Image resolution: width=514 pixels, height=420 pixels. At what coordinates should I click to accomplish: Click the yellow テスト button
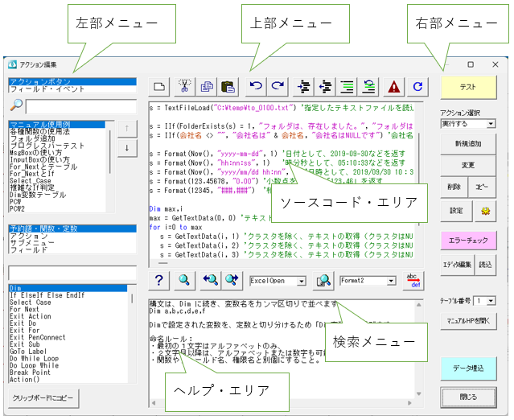coord(467,85)
